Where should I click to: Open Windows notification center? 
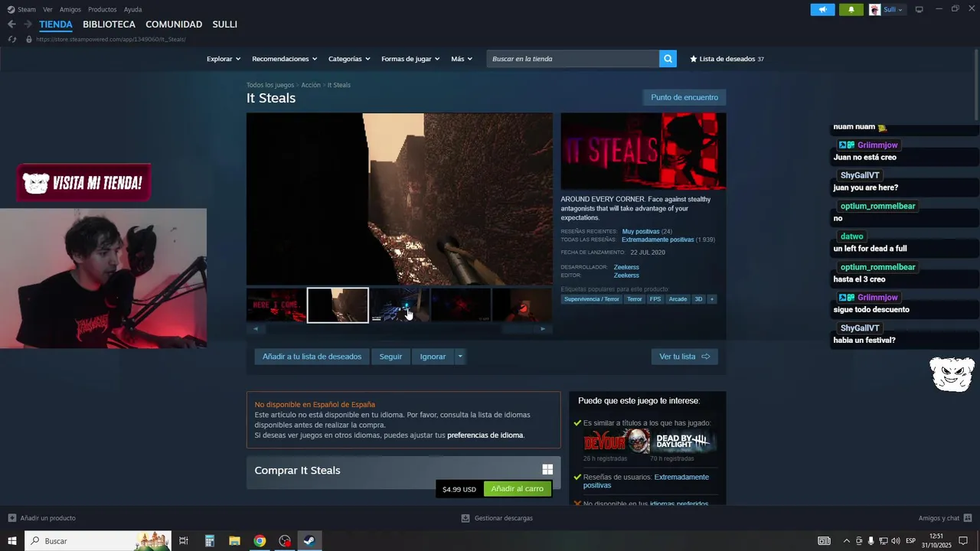coord(963,541)
